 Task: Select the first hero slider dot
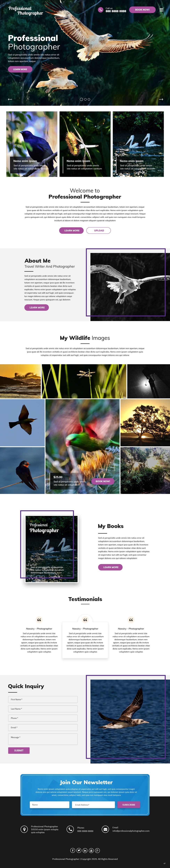click(81, 99)
